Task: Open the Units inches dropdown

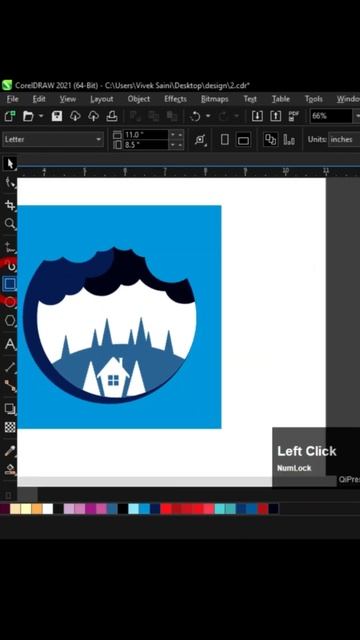Action: [x=344, y=140]
